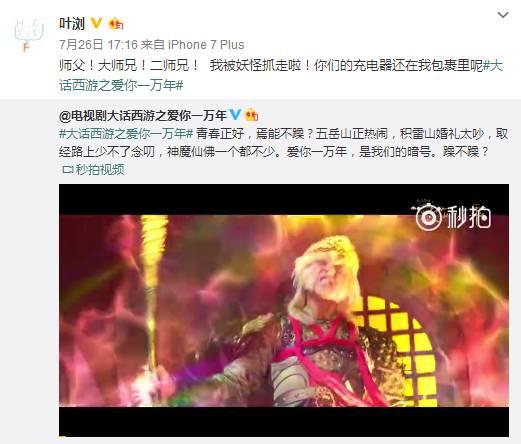Screen dimensions: 521x444
Task: Click the iPhone 7 Plus source link
Action: coord(206,45)
